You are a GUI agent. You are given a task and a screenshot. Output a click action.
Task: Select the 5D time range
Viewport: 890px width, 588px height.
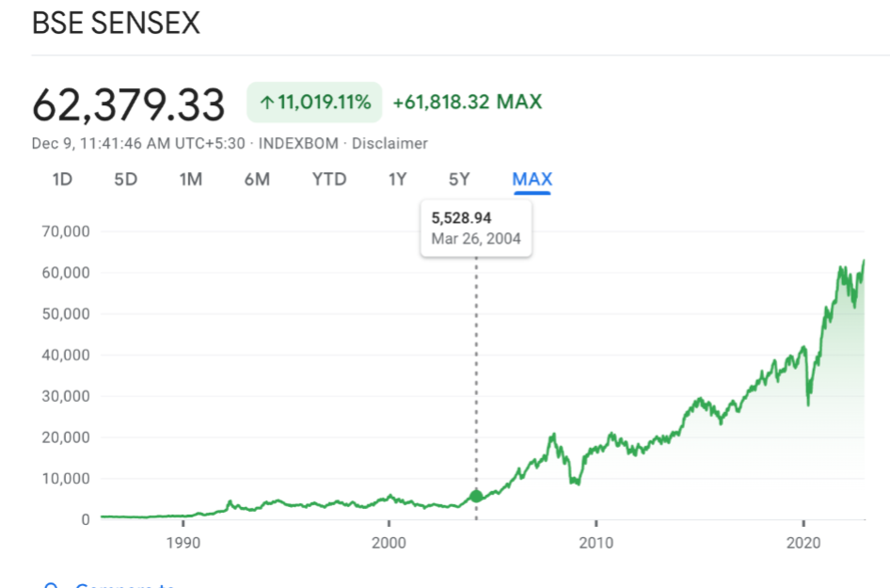[125, 179]
